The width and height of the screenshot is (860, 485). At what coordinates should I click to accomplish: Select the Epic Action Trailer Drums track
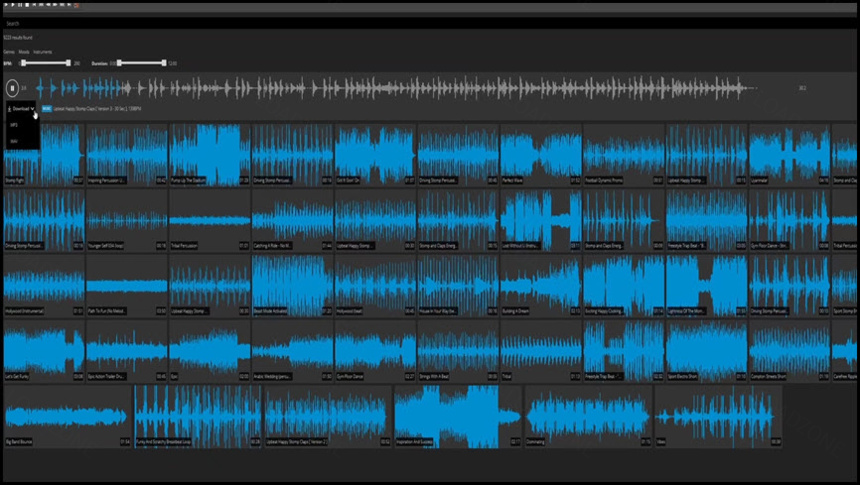pos(127,351)
